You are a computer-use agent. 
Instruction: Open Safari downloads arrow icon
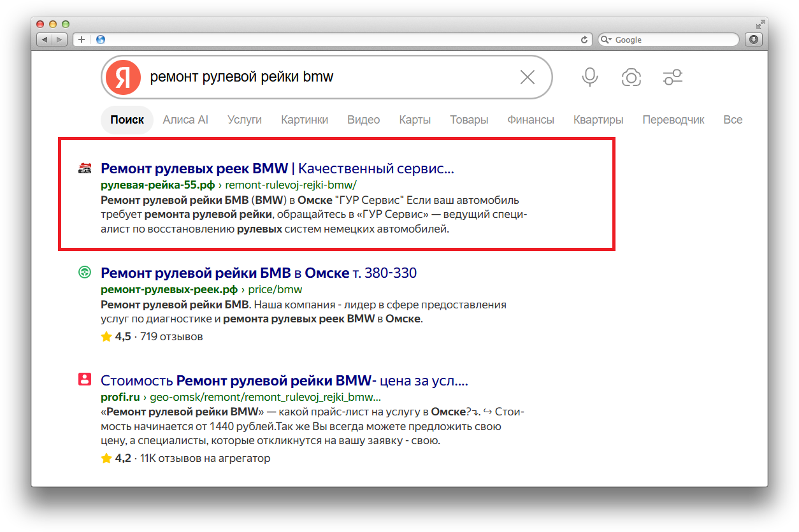click(x=754, y=40)
